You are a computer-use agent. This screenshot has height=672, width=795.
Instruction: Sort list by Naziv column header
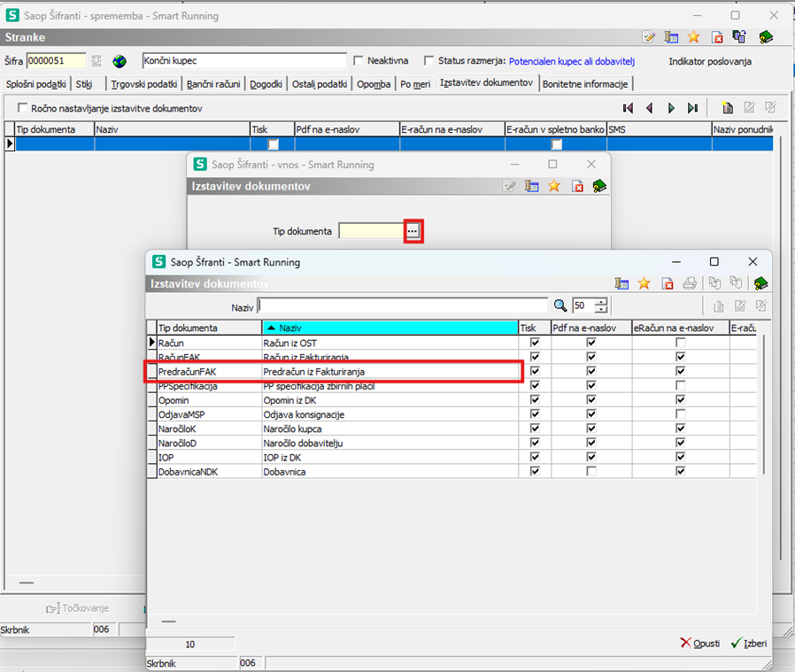pos(390,328)
